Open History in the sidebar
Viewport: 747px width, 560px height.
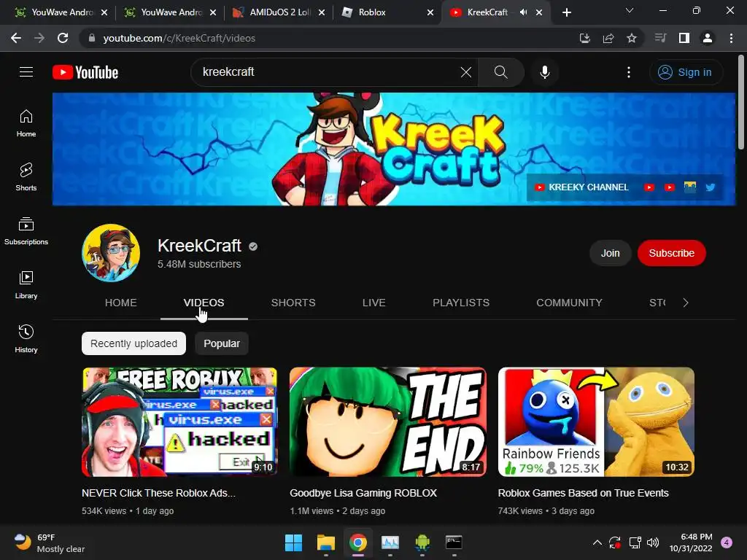coord(26,338)
